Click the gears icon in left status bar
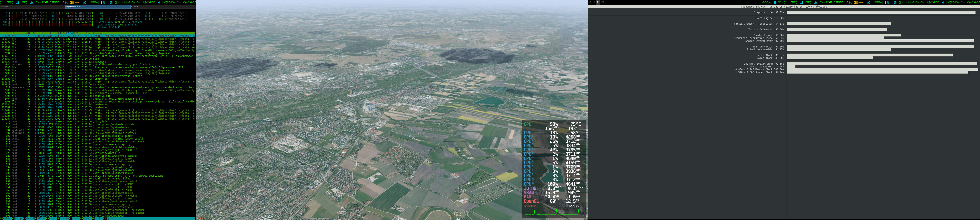This screenshot has width=980, height=220. [x=84, y=2]
